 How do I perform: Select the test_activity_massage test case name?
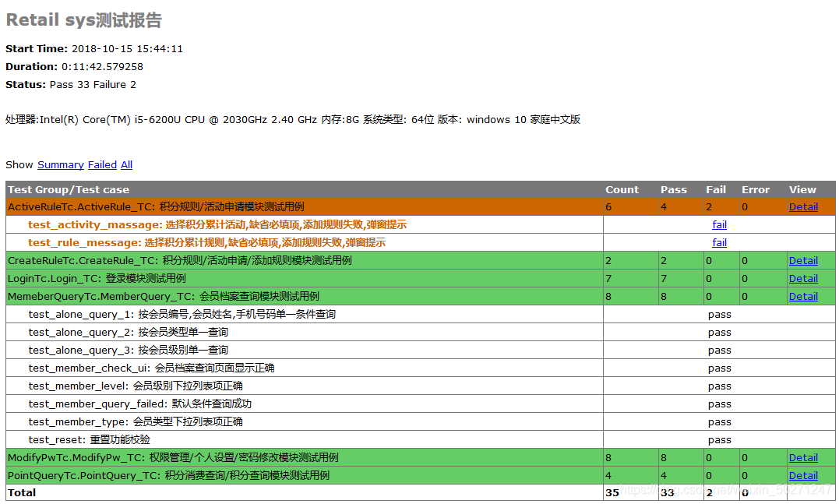(x=217, y=224)
